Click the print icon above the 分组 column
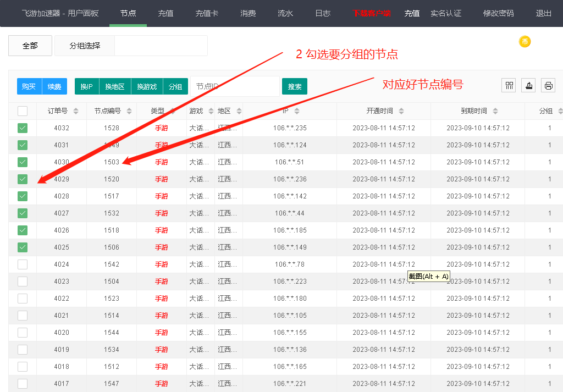Image resolution: width=563 pixels, height=392 pixels. click(548, 86)
